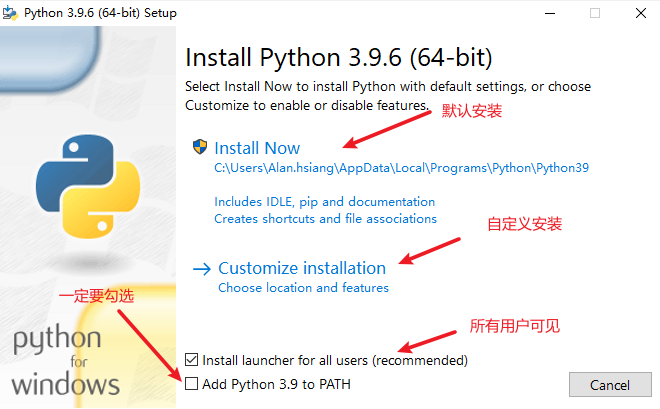The height and width of the screenshot is (409, 660).
Task: Start the default install with Install Now
Action: click(257, 148)
